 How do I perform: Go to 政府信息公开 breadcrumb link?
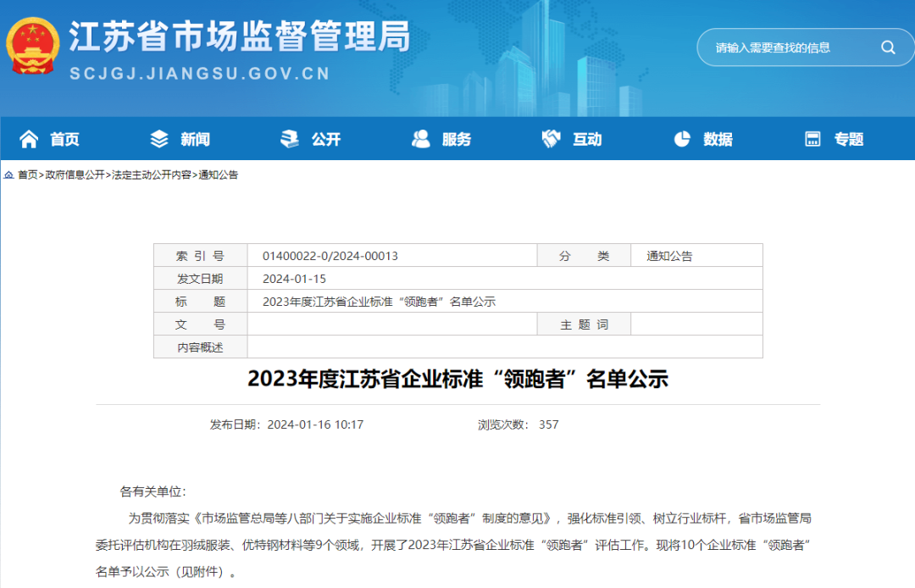point(75,175)
